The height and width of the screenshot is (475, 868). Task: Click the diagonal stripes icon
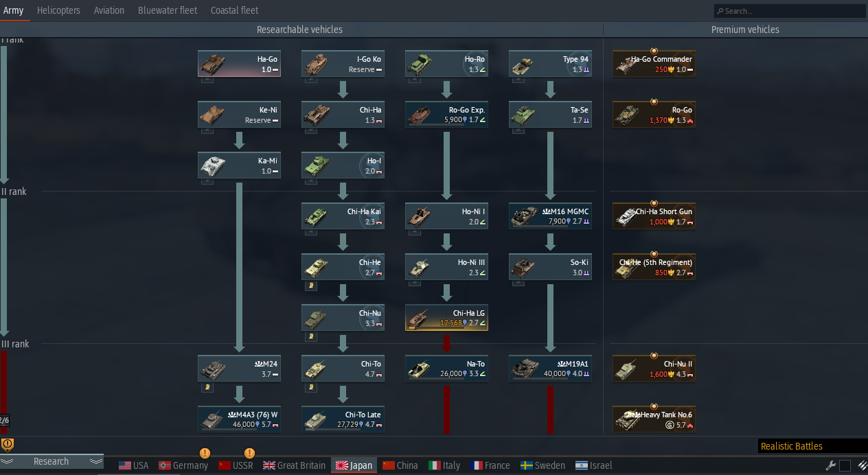(863, 465)
